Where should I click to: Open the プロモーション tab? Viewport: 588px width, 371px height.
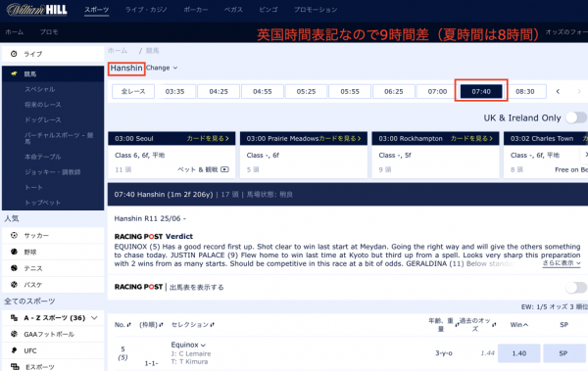[316, 10]
